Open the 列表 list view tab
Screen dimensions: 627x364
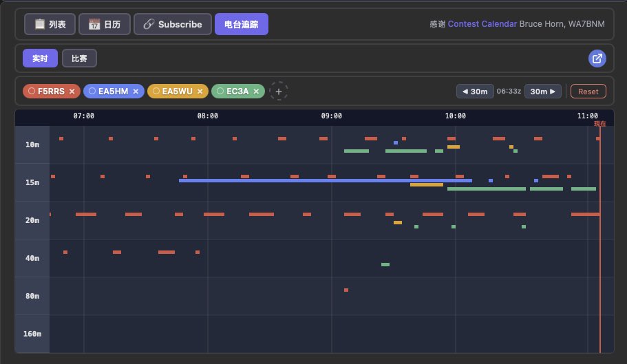point(50,24)
